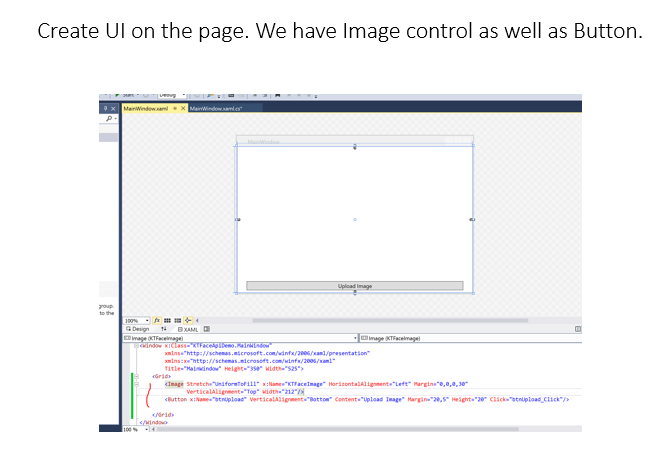Select the XAML view tab
672x453 pixels.
[x=187, y=329]
